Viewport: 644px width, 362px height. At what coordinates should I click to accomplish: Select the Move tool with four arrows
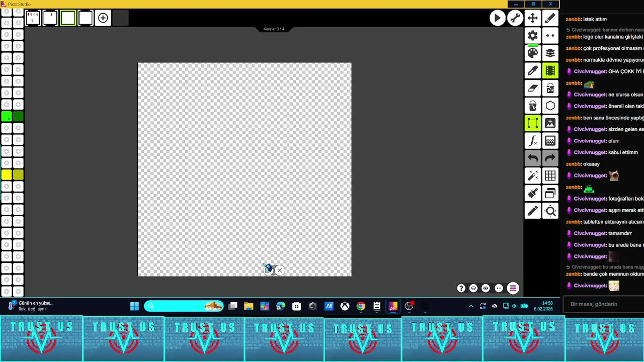point(532,18)
